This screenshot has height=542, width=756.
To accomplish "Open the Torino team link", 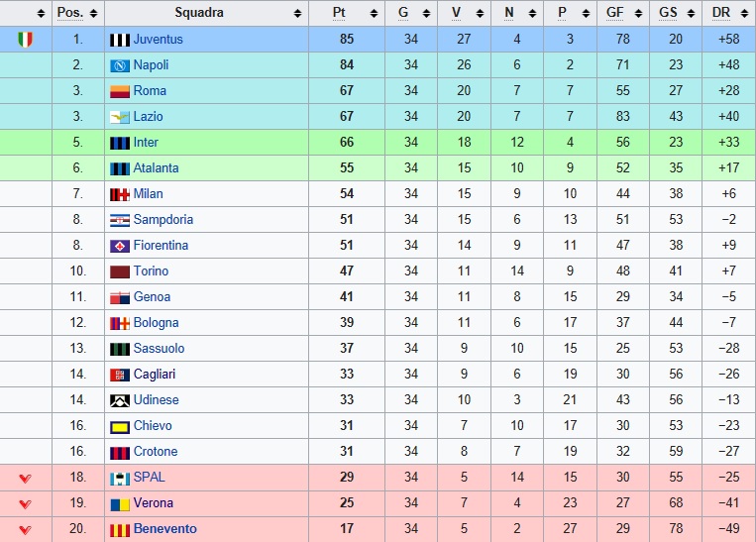I will pos(151,271).
